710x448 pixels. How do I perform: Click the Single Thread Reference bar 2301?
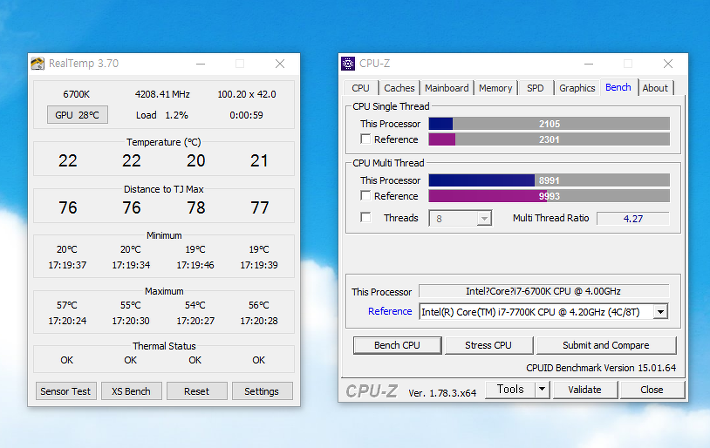pyautogui.click(x=549, y=140)
